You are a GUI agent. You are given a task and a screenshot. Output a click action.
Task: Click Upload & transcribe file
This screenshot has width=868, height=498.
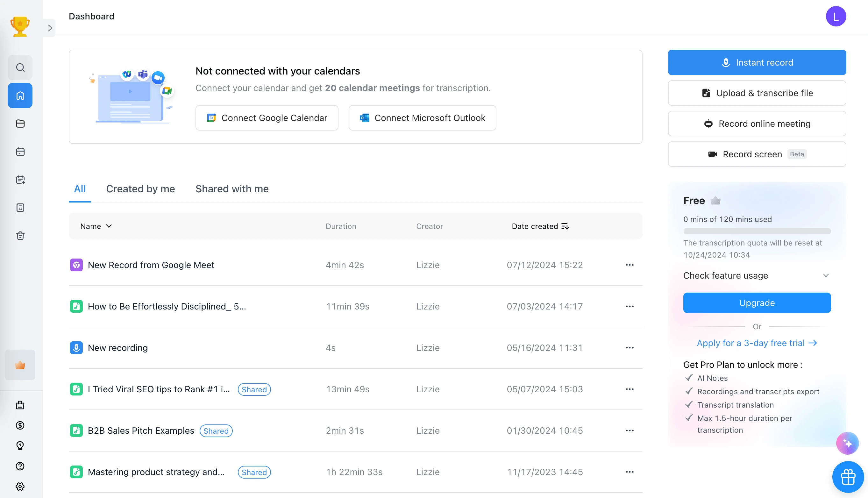(x=757, y=93)
